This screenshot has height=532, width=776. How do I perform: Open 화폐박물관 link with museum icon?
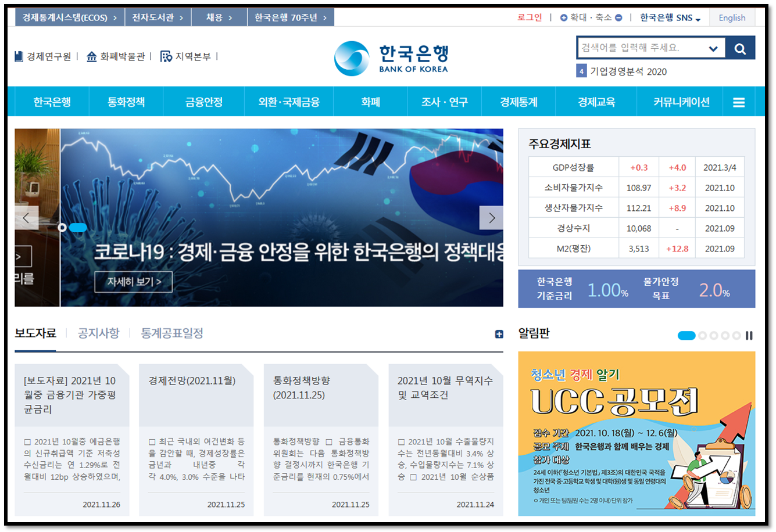pyautogui.click(x=115, y=56)
